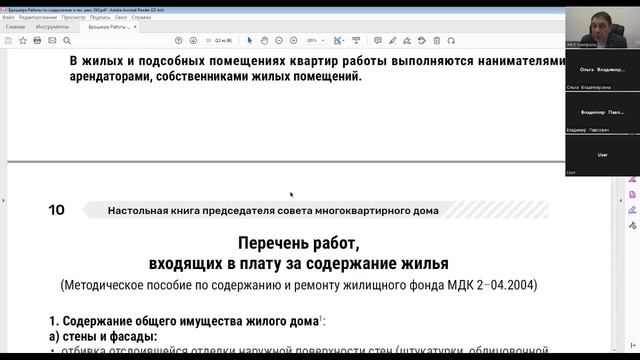Click the Sign document icon
This screenshot has height=360, width=640.
407,40
